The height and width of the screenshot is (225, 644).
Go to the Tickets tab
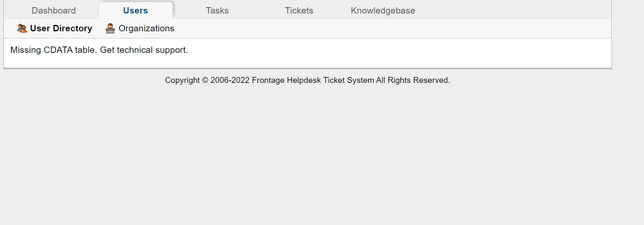point(299,11)
